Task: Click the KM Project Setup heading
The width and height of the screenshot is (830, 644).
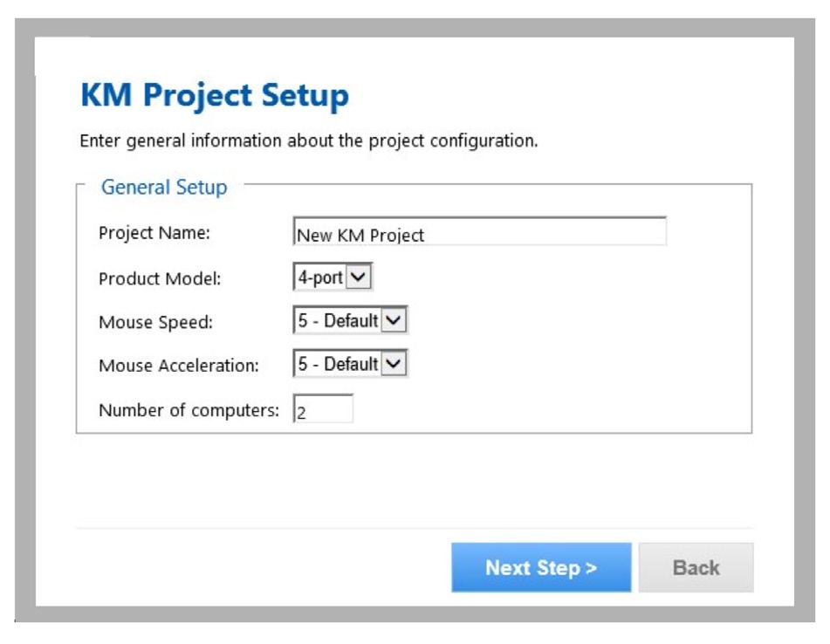Action: point(215,96)
